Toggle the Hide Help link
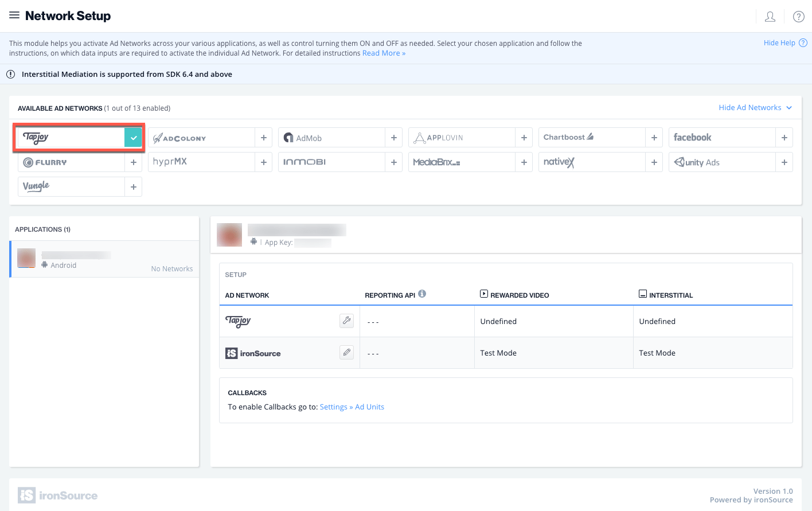The height and width of the screenshot is (511, 812). pos(779,43)
